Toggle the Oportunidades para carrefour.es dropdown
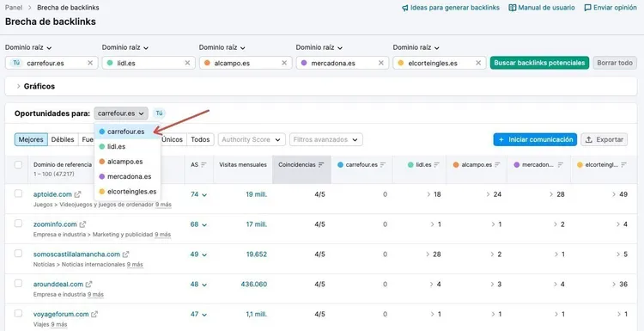 pos(121,113)
